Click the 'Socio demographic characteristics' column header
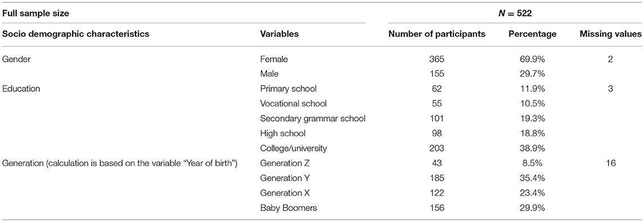 [x=76, y=34]
